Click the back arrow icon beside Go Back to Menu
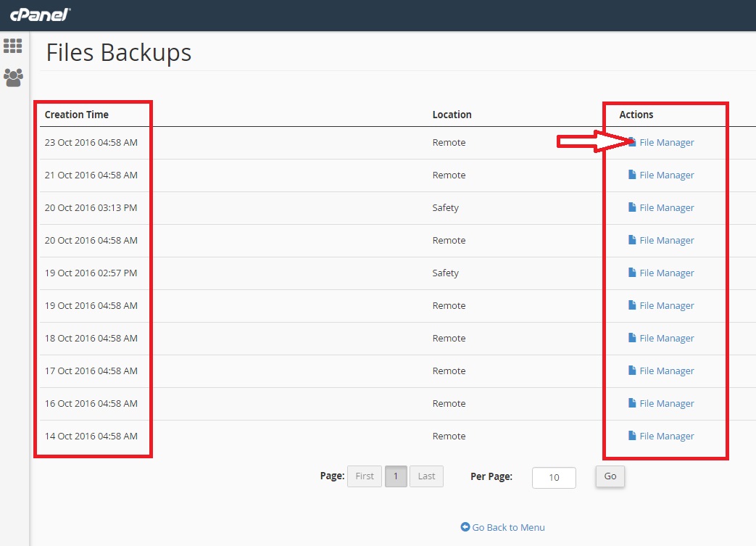 pyautogui.click(x=465, y=526)
